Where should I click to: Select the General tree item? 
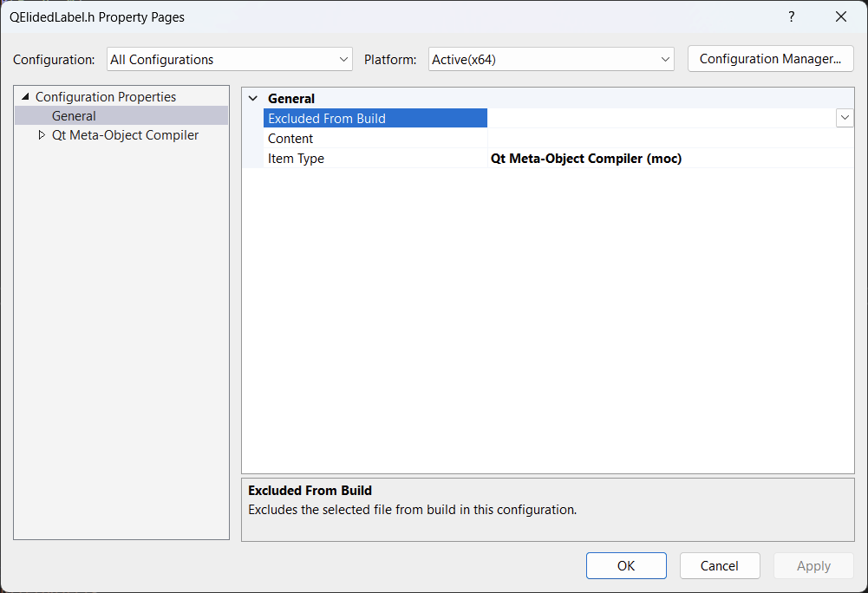pyautogui.click(x=74, y=116)
